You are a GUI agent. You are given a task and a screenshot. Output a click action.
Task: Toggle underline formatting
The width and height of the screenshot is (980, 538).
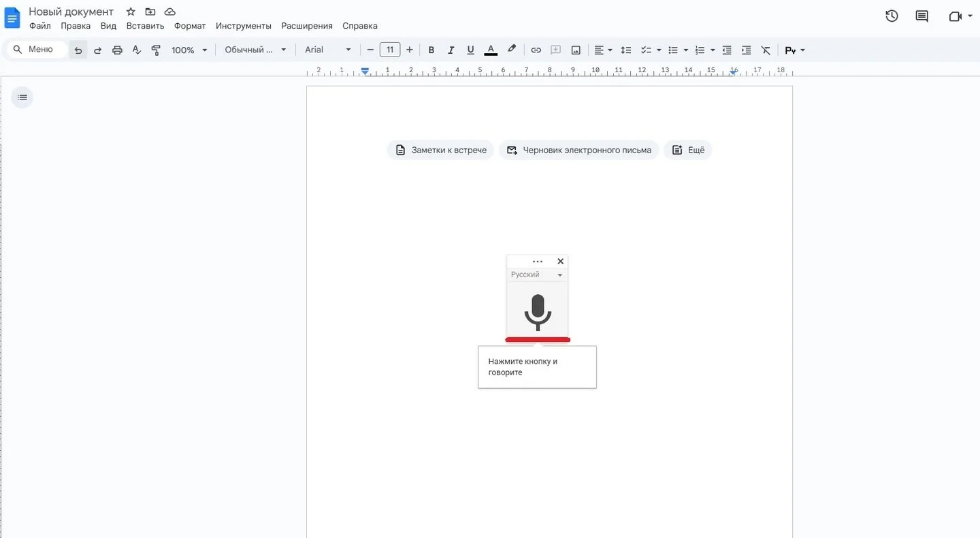(470, 50)
